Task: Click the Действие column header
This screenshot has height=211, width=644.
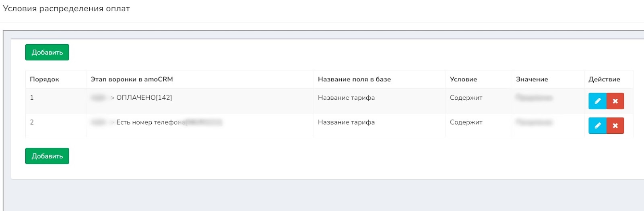Action: point(604,79)
